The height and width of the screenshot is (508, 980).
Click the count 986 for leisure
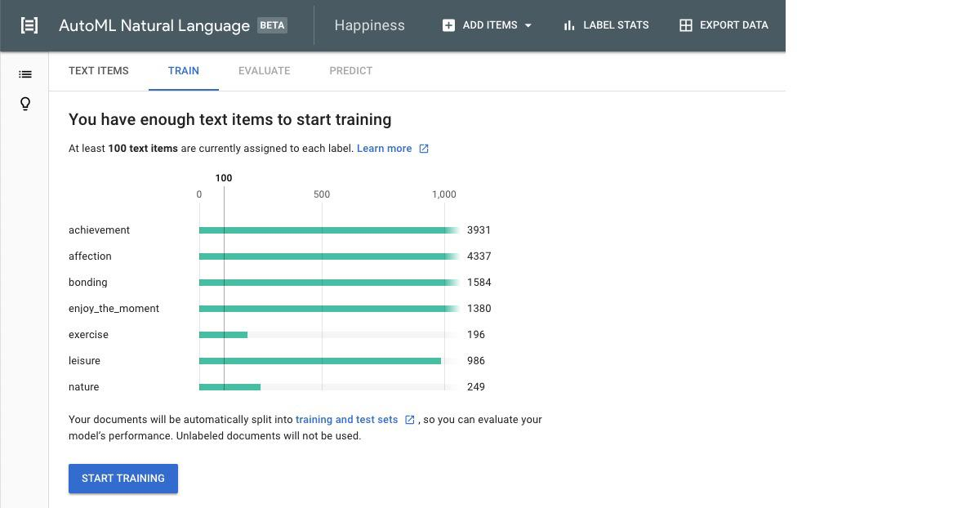(x=476, y=361)
